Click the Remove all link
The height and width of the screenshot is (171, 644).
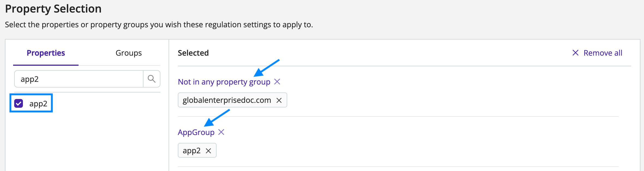click(603, 53)
